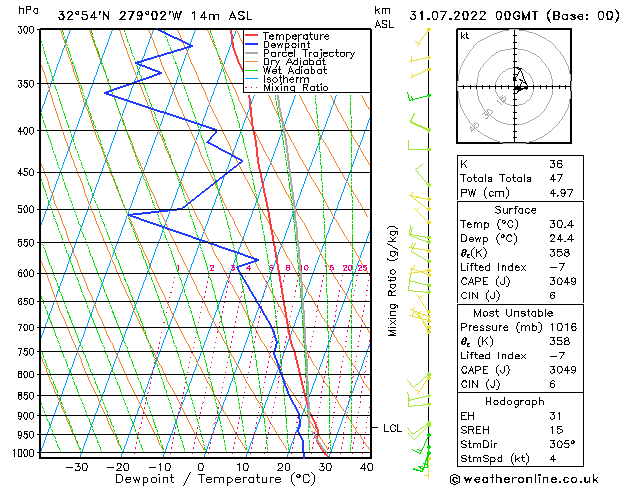Click the date header 31.07.2022 00GMT
Viewport: 629px width, 486px height.
[x=473, y=16]
